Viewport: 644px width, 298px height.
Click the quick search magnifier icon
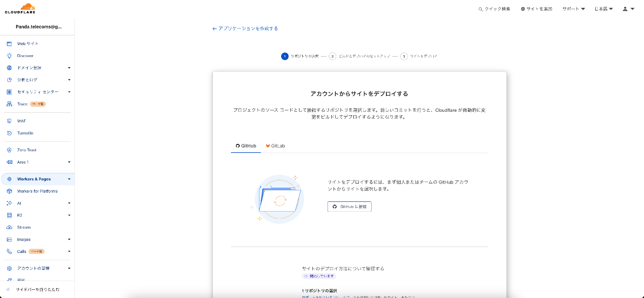tap(481, 9)
